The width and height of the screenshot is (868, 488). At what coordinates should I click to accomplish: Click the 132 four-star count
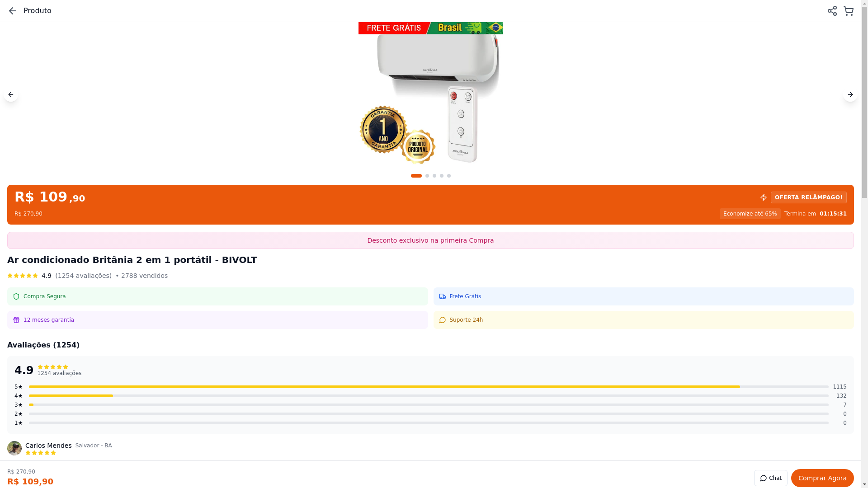point(841,396)
